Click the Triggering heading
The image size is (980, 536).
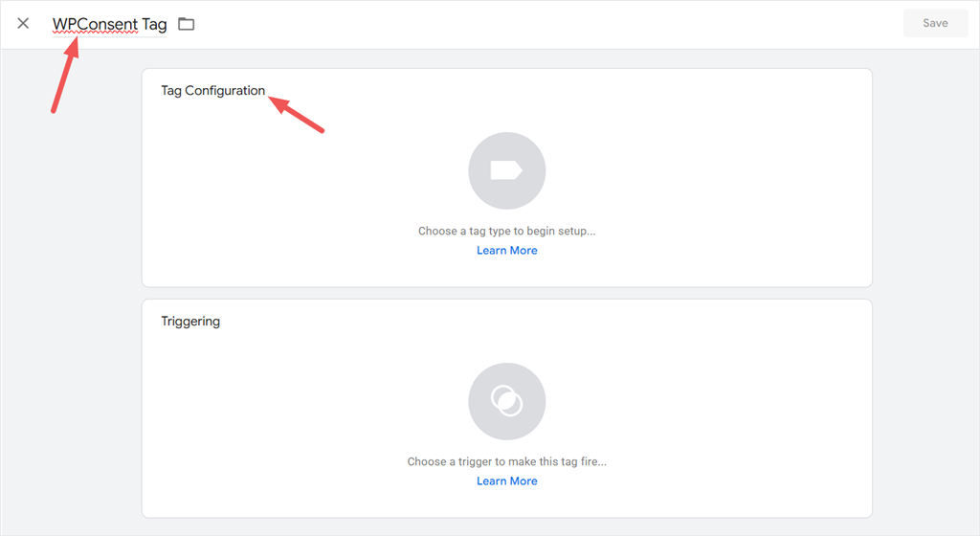pos(190,321)
